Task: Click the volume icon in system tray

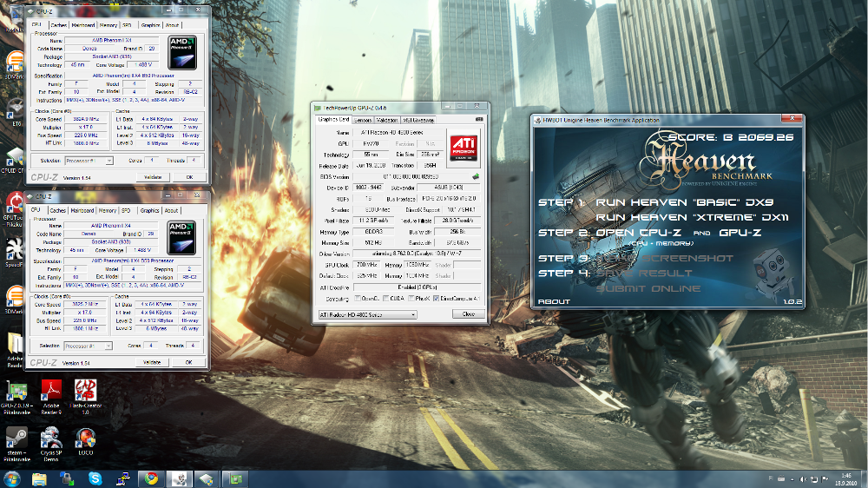Action: coord(803,479)
